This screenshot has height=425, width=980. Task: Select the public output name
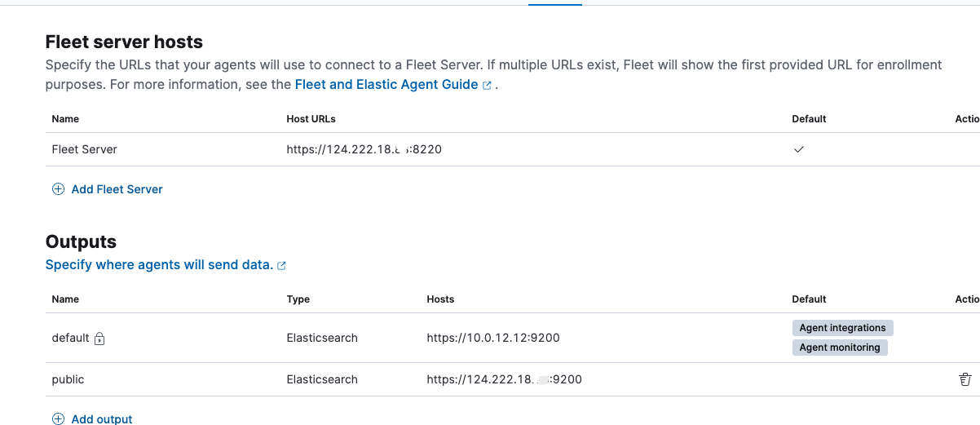tap(68, 379)
